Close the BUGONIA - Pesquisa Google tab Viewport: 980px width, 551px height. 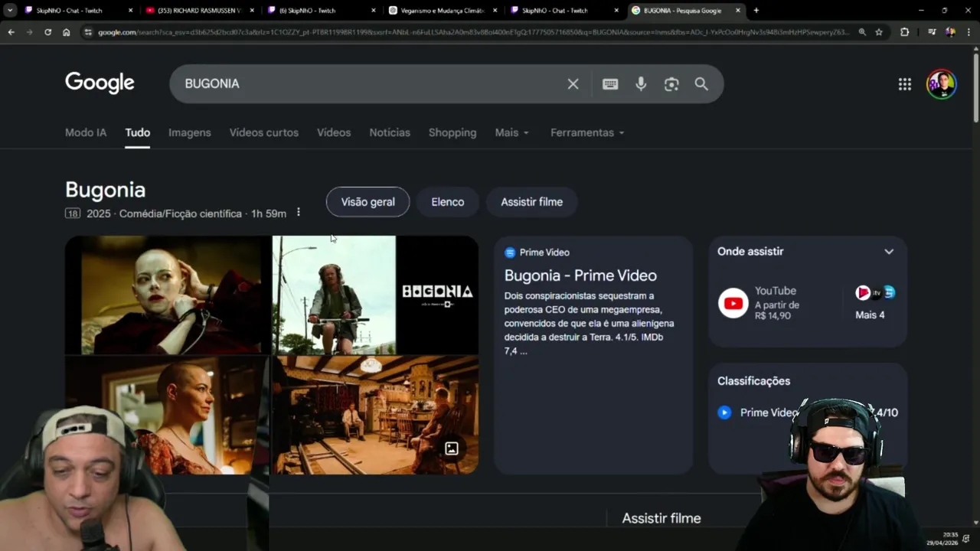[x=738, y=11]
